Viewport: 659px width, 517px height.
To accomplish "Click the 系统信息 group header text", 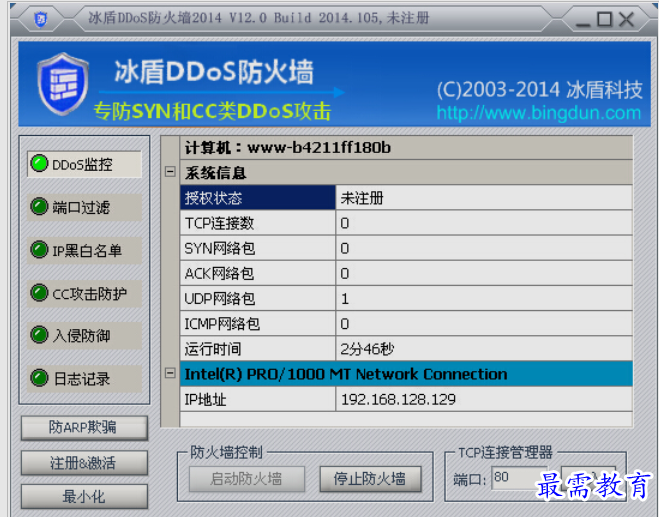I will click(216, 173).
